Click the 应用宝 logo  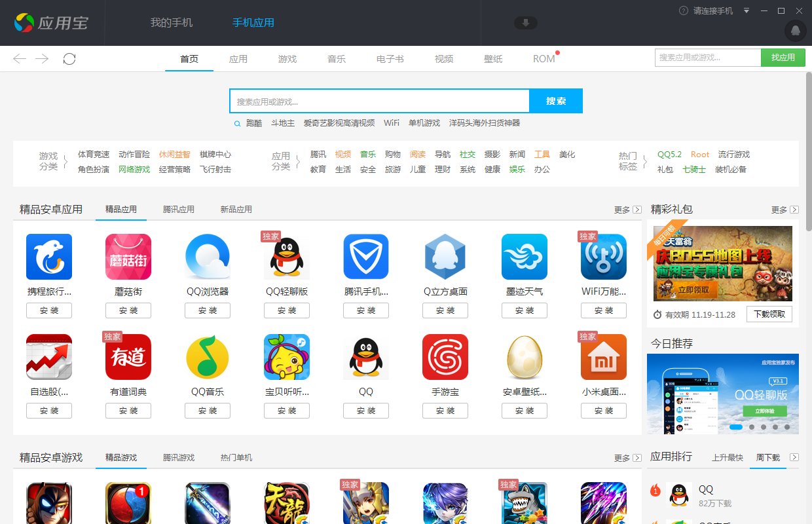tap(51, 23)
